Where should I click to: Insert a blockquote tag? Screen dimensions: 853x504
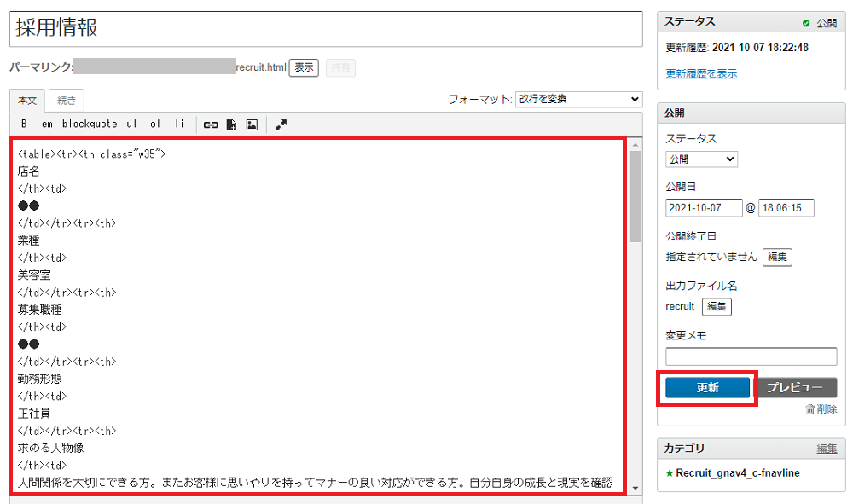pos(90,124)
